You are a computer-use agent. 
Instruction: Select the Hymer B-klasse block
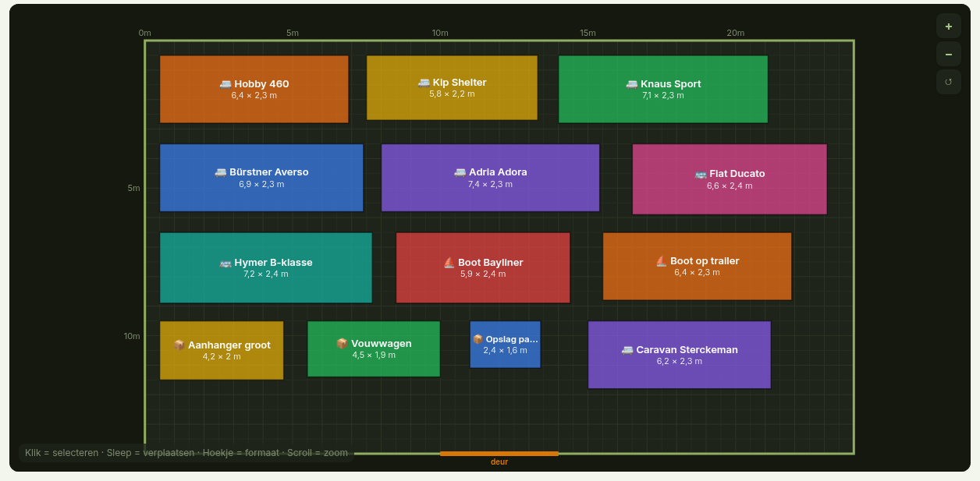click(x=266, y=267)
